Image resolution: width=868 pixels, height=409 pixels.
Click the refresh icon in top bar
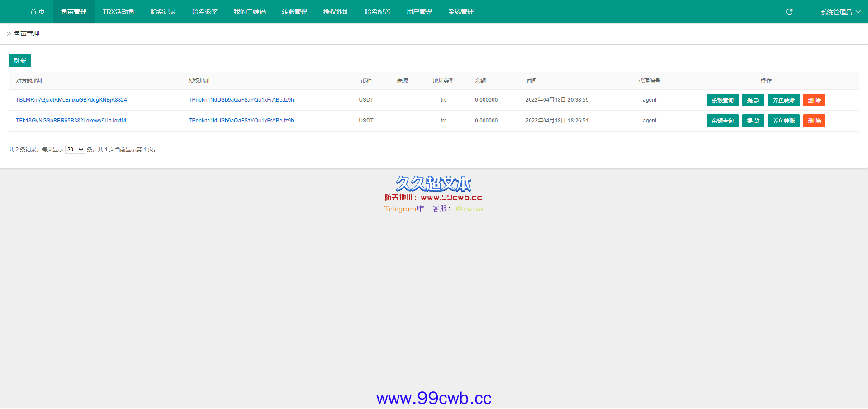point(789,12)
